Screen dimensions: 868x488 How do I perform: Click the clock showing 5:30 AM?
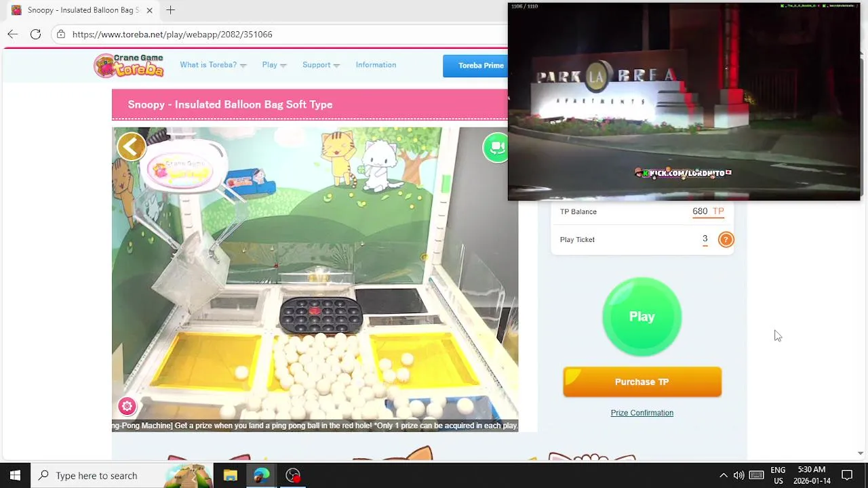(812, 475)
